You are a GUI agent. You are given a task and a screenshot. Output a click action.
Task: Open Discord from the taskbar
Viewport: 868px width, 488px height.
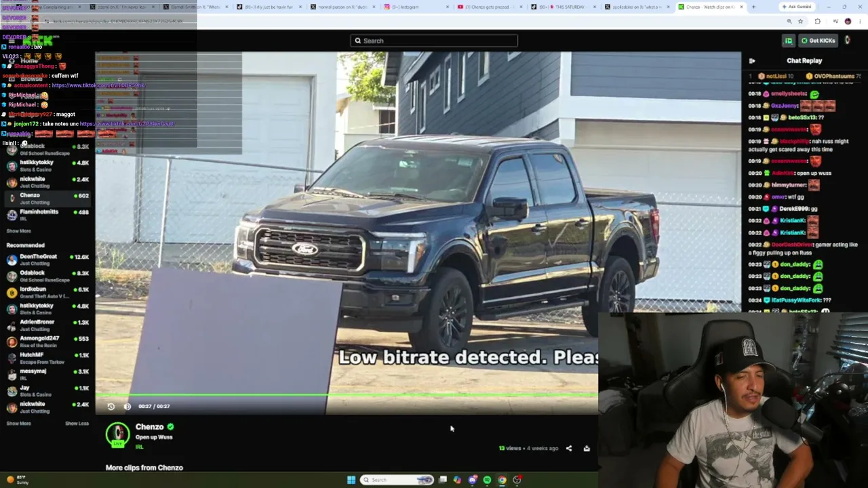pyautogui.click(x=473, y=480)
